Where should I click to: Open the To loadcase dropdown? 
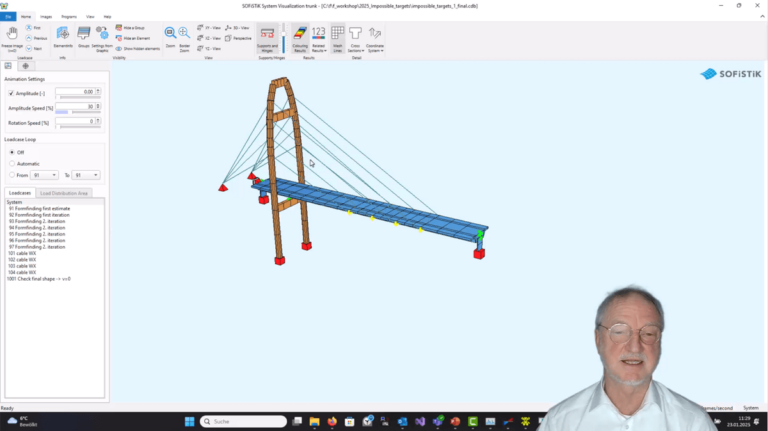pyautogui.click(x=86, y=175)
